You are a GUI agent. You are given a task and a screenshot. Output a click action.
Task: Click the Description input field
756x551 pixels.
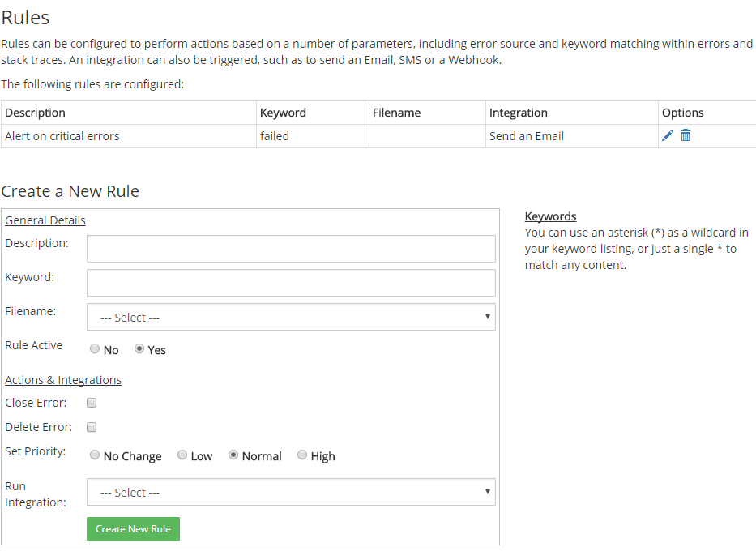click(291, 249)
